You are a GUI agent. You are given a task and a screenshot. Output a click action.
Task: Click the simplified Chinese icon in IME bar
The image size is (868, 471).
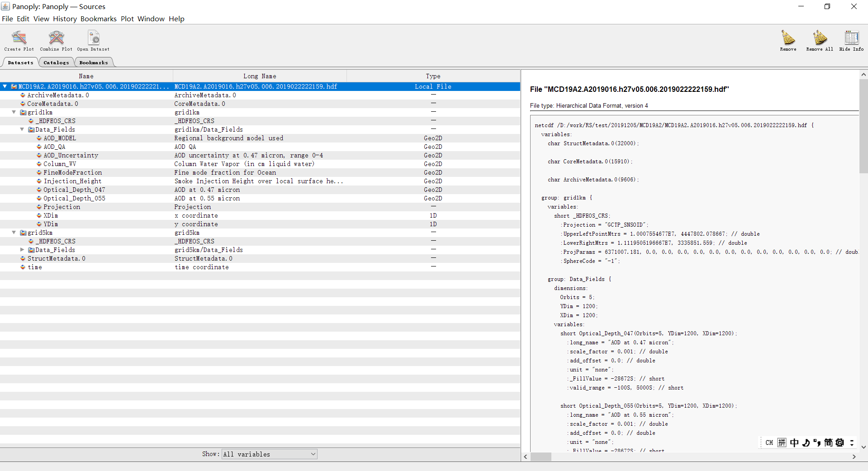click(x=829, y=442)
